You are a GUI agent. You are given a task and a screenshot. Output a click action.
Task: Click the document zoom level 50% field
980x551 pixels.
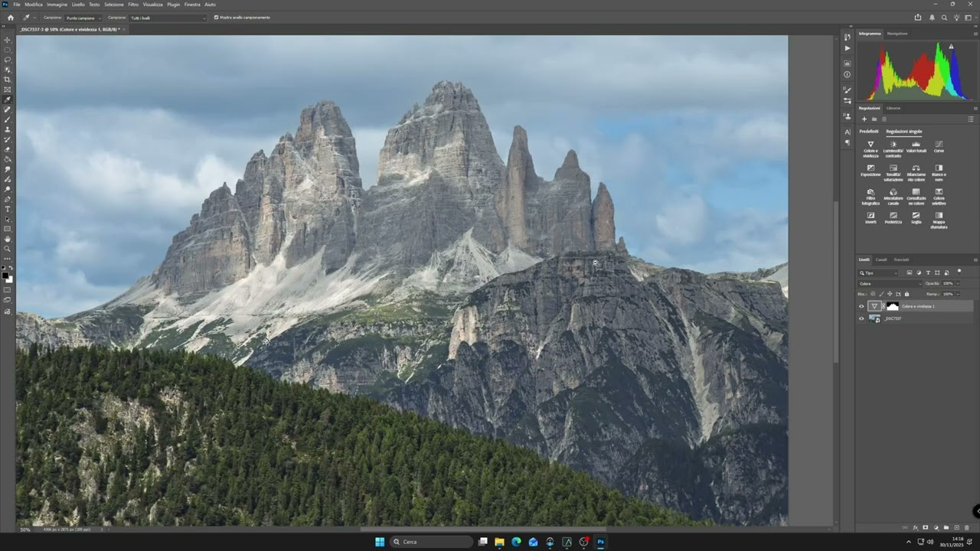[25, 530]
